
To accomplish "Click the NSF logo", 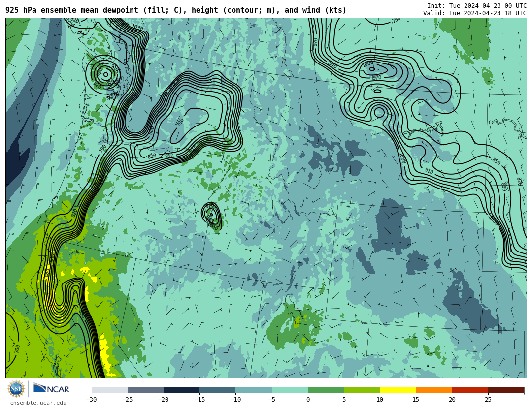I will (x=16, y=389).
